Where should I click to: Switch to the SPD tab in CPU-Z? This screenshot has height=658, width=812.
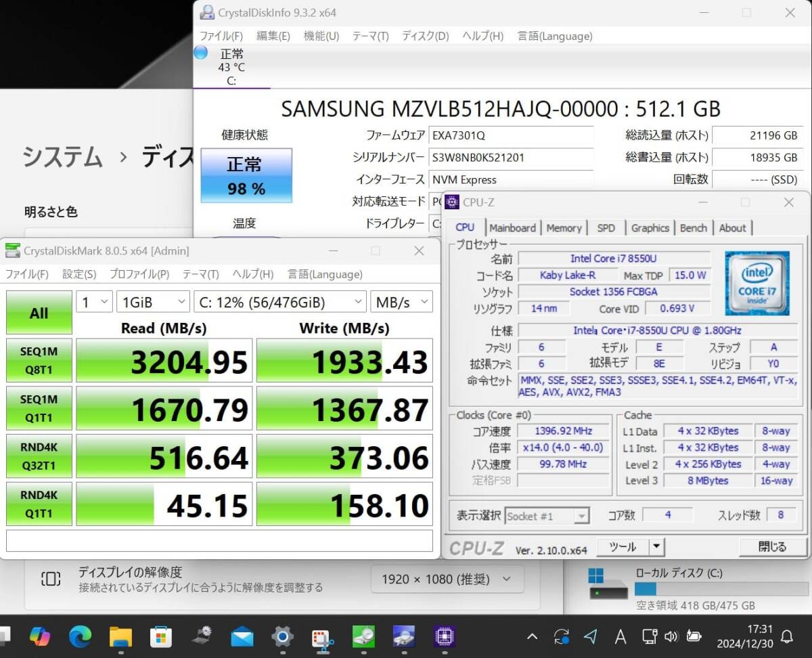[x=606, y=228]
